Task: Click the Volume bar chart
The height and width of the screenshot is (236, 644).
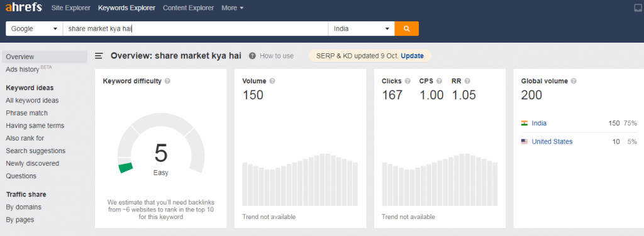Action: 300,180
